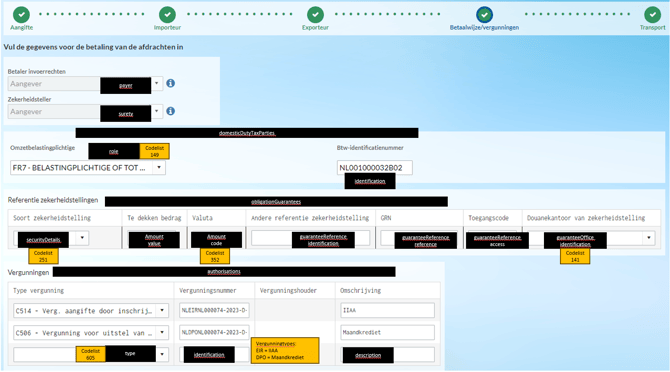Click the Aangifte step label
This screenshot has width=670, height=372.
(x=21, y=27)
